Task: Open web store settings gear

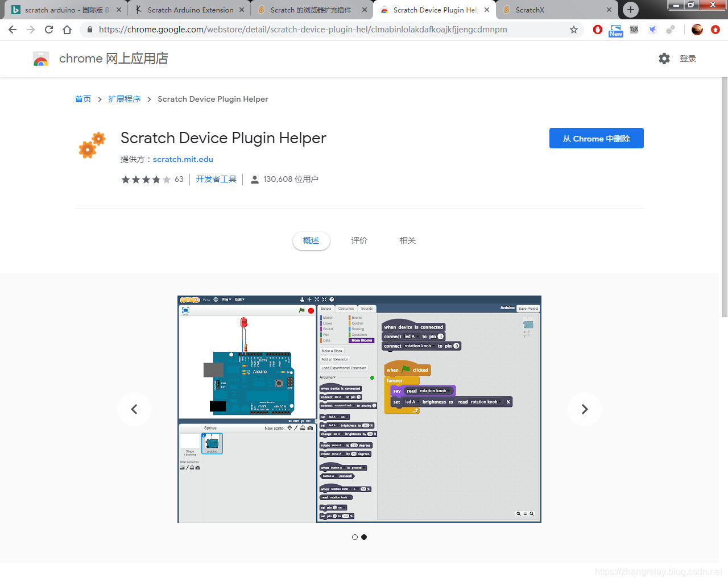Action: [x=664, y=59]
